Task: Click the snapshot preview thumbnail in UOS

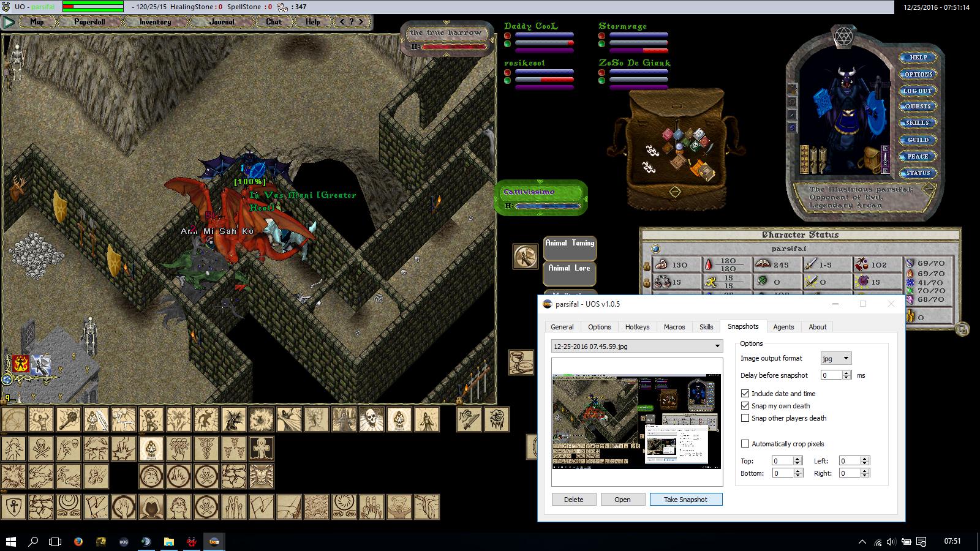Action: (x=637, y=422)
